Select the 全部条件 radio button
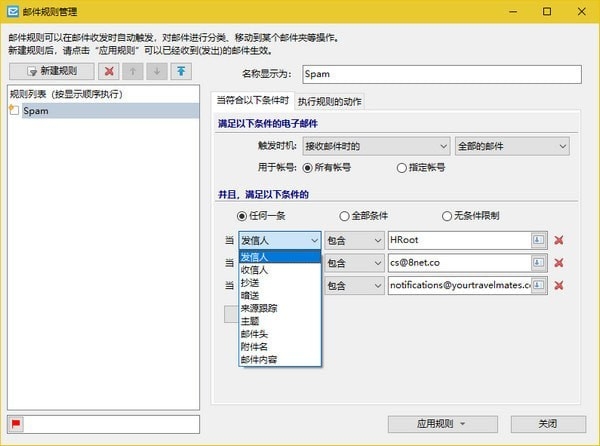The image size is (600, 446). pyautogui.click(x=344, y=216)
